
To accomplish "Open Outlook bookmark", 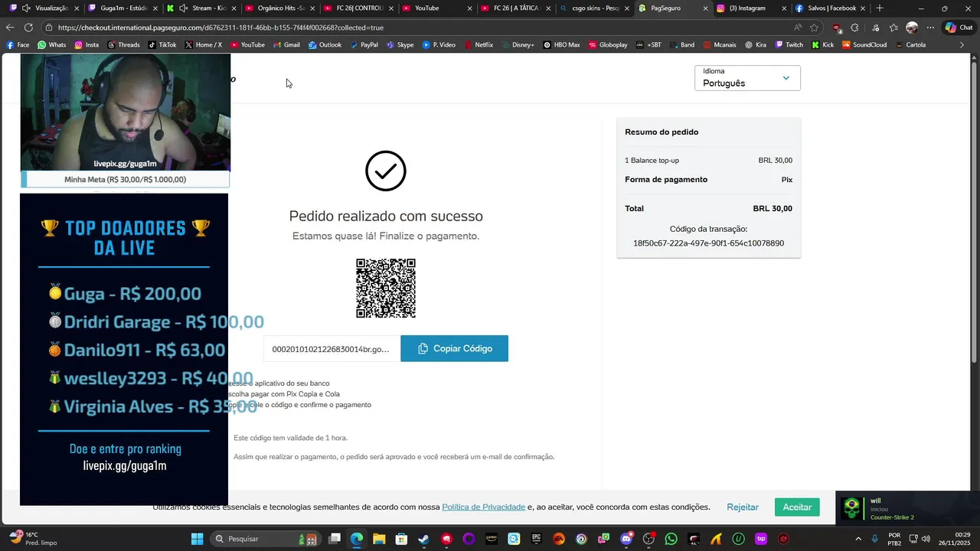I will tap(325, 45).
